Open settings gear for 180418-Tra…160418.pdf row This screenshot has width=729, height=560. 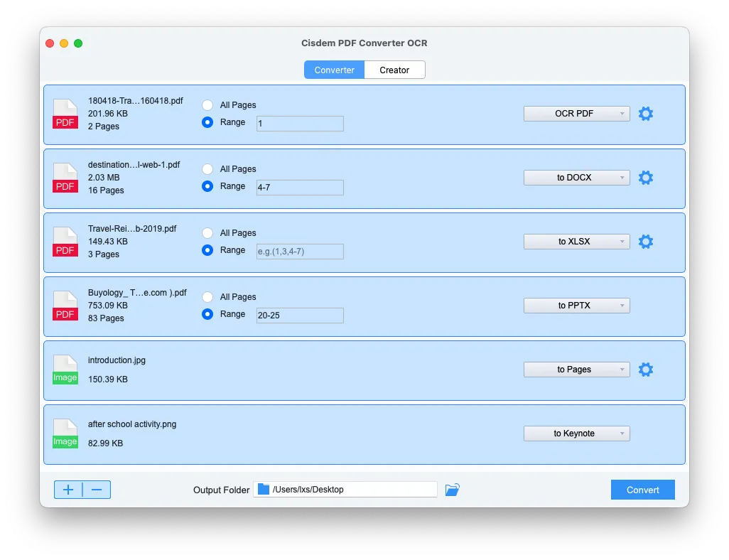pos(645,114)
